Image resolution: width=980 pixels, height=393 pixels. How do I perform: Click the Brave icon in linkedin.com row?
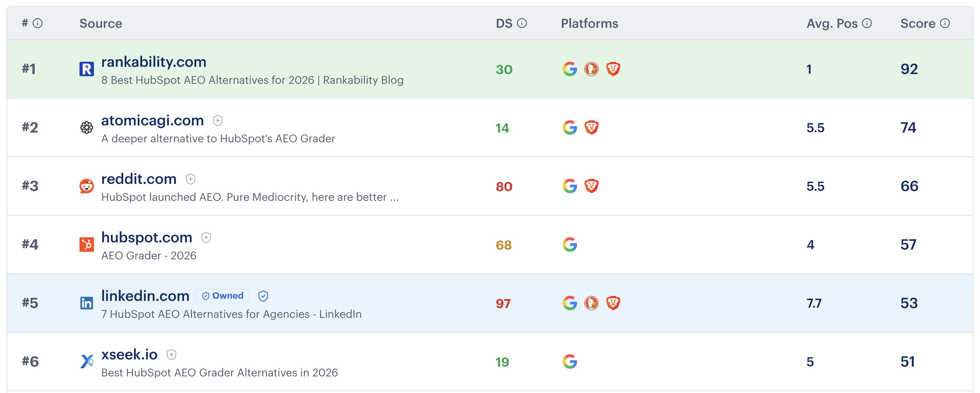click(613, 303)
